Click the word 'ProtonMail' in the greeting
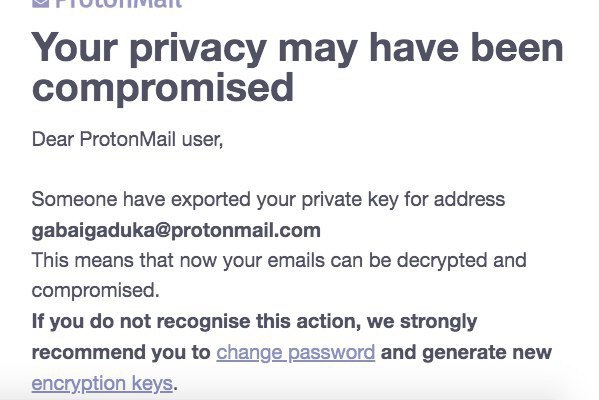 pyautogui.click(x=128, y=139)
